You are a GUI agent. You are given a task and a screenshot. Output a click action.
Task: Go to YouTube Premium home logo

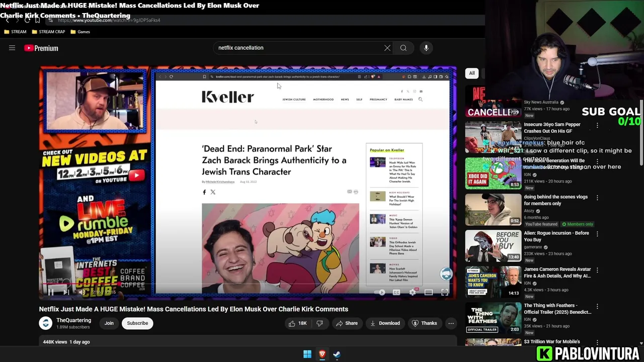41,48
